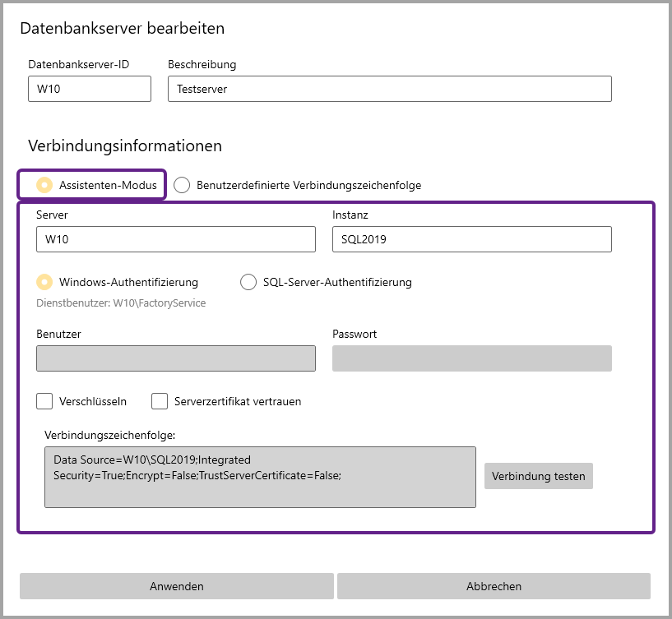The image size is (672, 619).
Task: Tick the Serverzertifikat vertrauen checkbox
Action: tap(160, 402)
